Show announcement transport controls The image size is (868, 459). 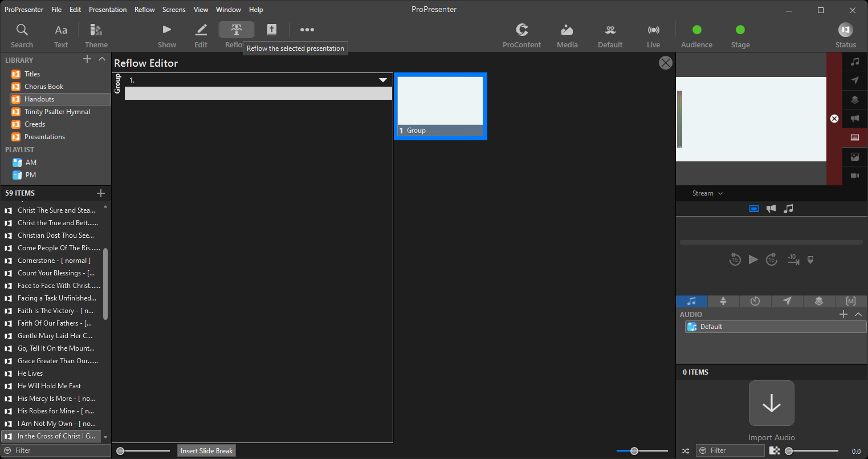[x=771, y=209]
